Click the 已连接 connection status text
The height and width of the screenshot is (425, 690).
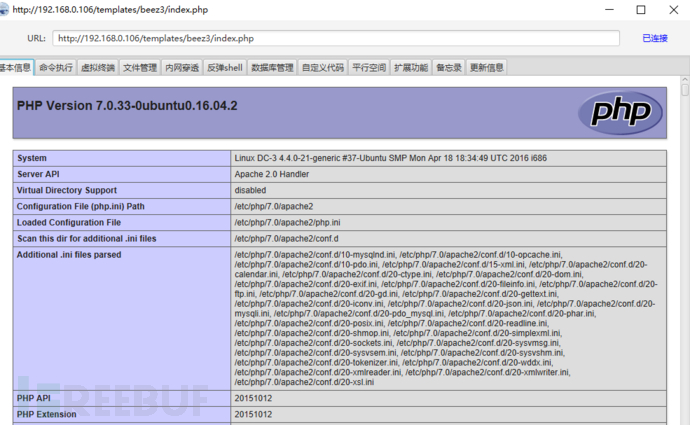(655, 38)
